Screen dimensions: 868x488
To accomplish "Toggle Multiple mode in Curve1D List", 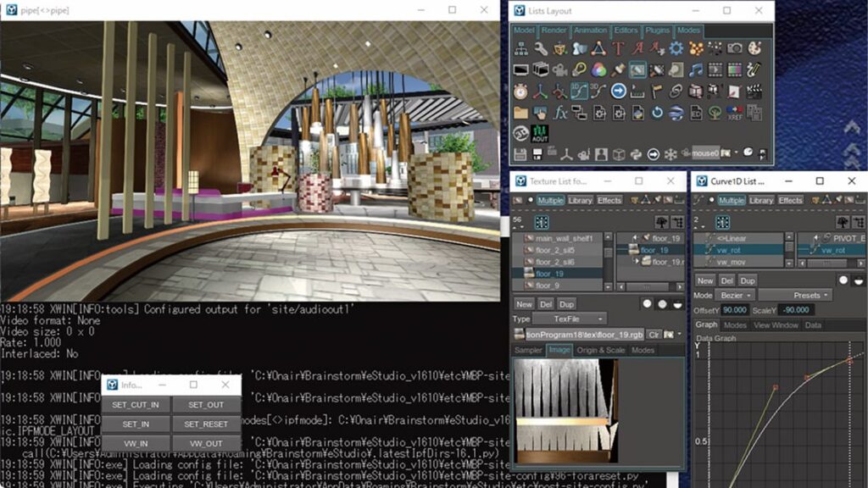I will [731, 201].
